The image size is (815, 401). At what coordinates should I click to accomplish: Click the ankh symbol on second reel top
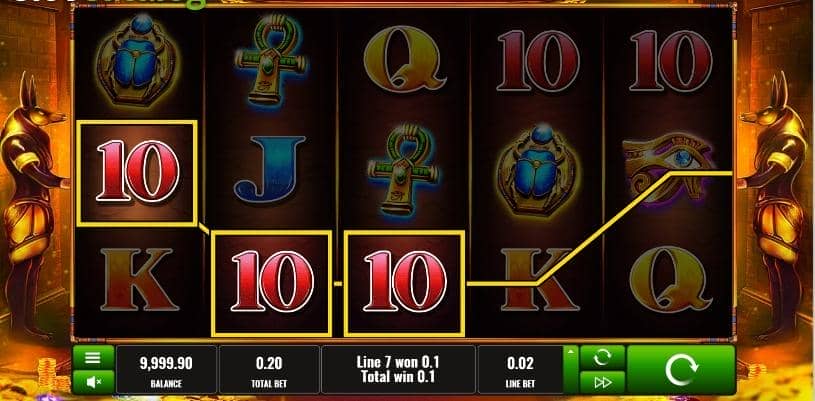click(x=270, y=60)
